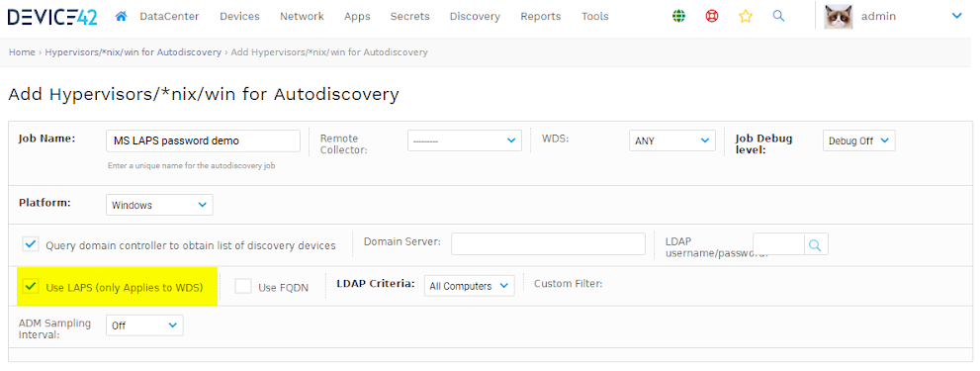Open the Network menu
Viewport: 980px width, 371px height.
(x=302, y=17)
